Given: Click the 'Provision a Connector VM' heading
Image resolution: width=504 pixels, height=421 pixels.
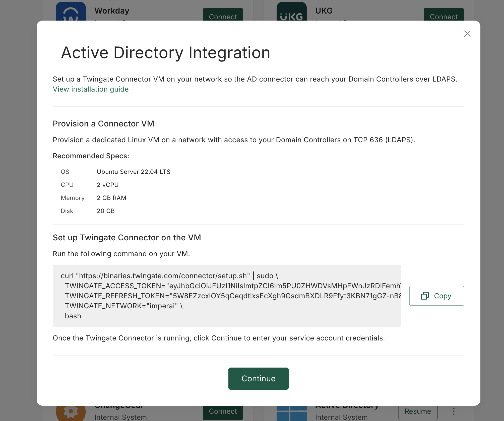Looking at the screenshot, I should click(x=103, y=124).
